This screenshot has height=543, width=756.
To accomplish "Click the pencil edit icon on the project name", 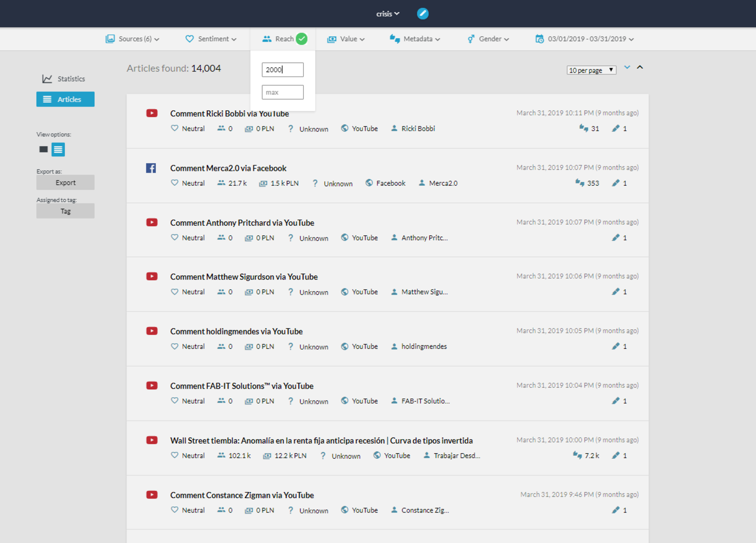I will pyautogui.click(x=422, y=13).
